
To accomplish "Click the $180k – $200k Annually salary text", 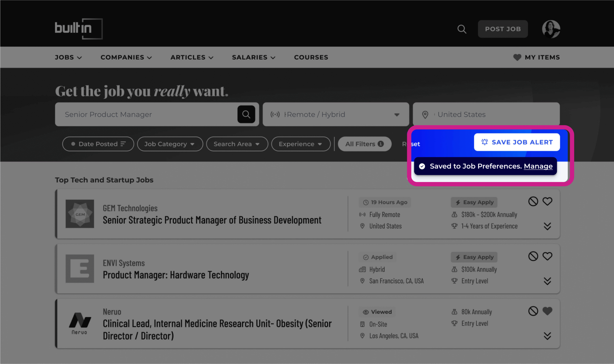I will point(489,215).
